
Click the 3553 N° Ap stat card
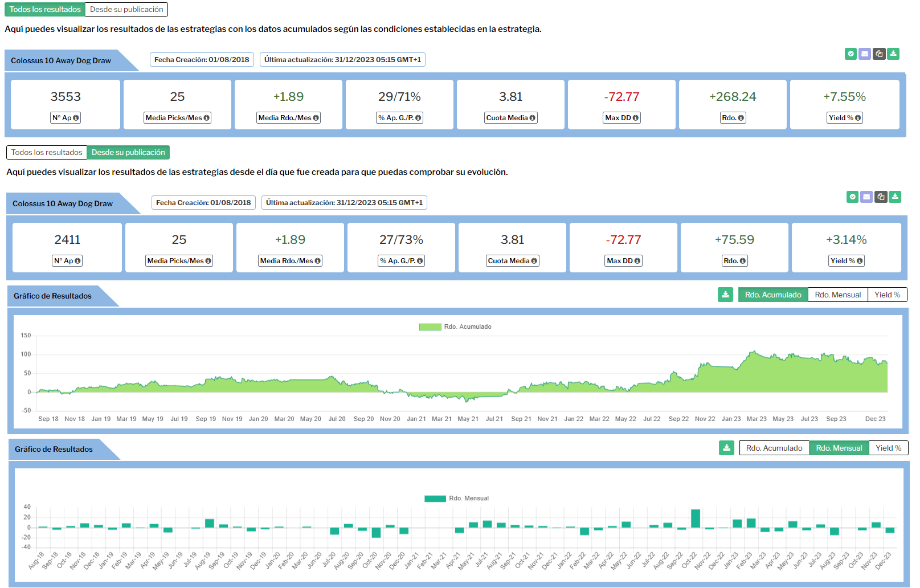tap(66, 104)
